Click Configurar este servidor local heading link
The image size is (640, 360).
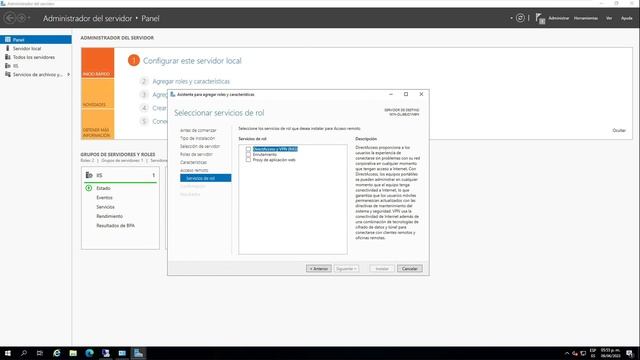192,61
